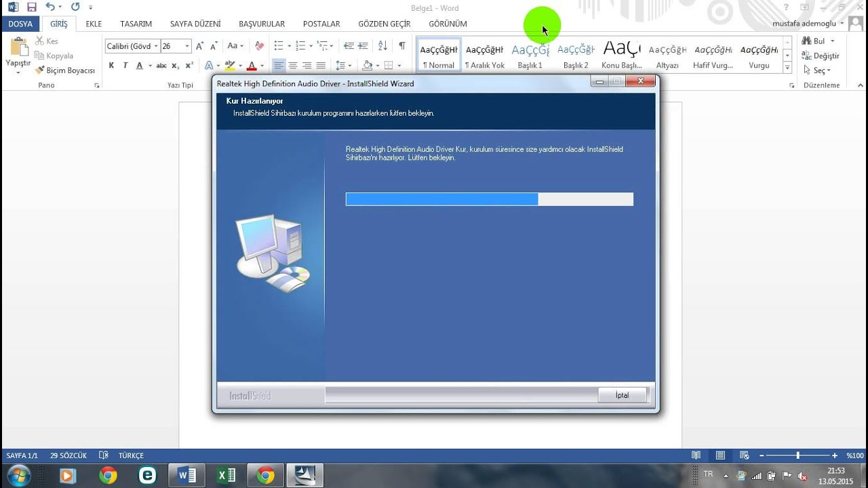The height and width of the screenshot is (488, 868).
Task: Justify the paragraph text
Action: pos(321,66)
